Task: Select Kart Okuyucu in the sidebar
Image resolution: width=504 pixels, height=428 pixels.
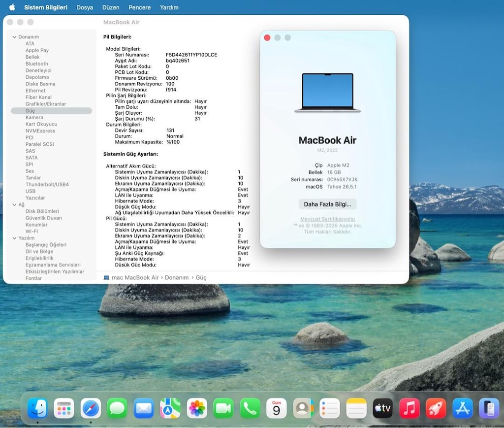Action: tap(41, 124)
